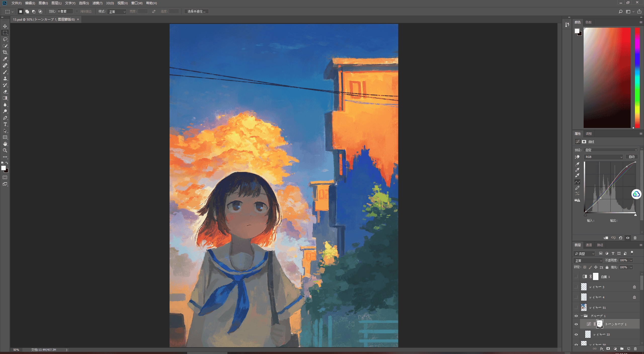Hide the トーンカーブ 1 layer
Screen dimensions: 644x354
576,324
